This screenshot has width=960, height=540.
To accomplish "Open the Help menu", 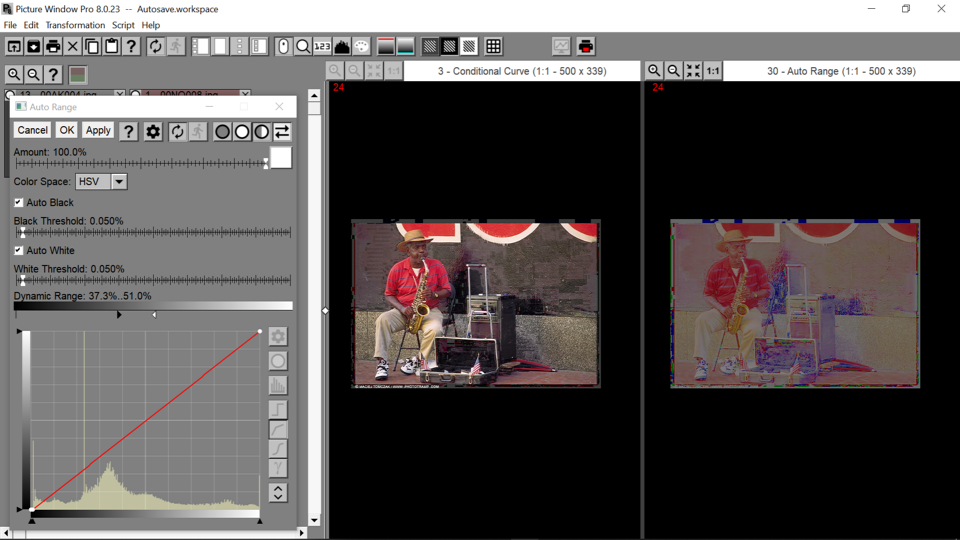I will coord(151,25).
